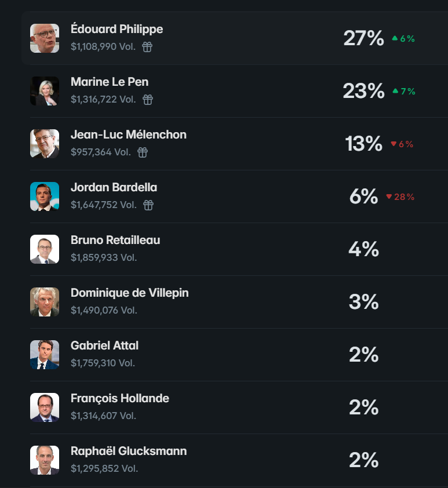The width and height of the screenshot is (448, 488).
Task: Click Jordan Bardella's profile picture
Action: 45,196
